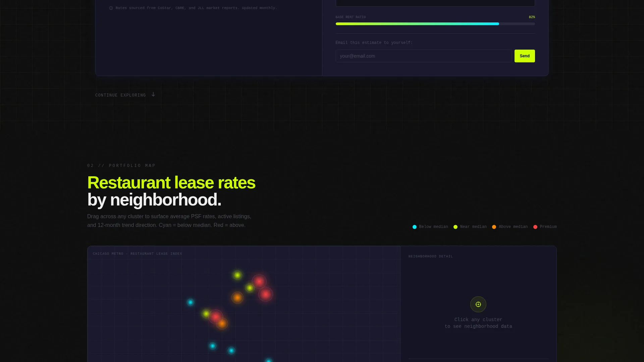Select the isolated cyan cluster left of the orange one
The width and height of the screenshot is (644, 362).
(191, 302)
